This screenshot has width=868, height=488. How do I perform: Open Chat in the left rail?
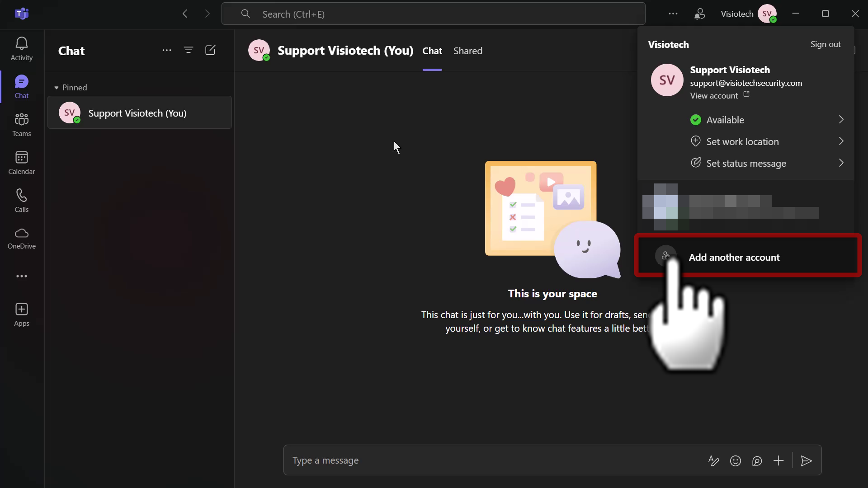click(22, 87)
